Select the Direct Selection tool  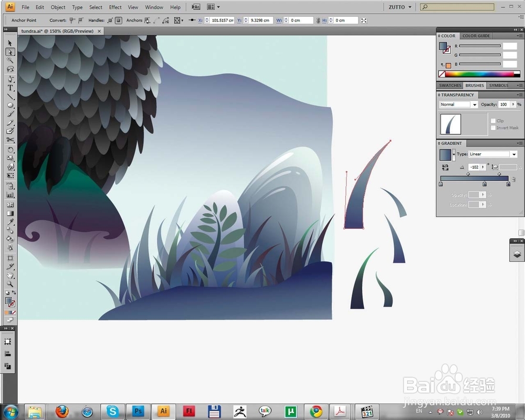(10, 52)
